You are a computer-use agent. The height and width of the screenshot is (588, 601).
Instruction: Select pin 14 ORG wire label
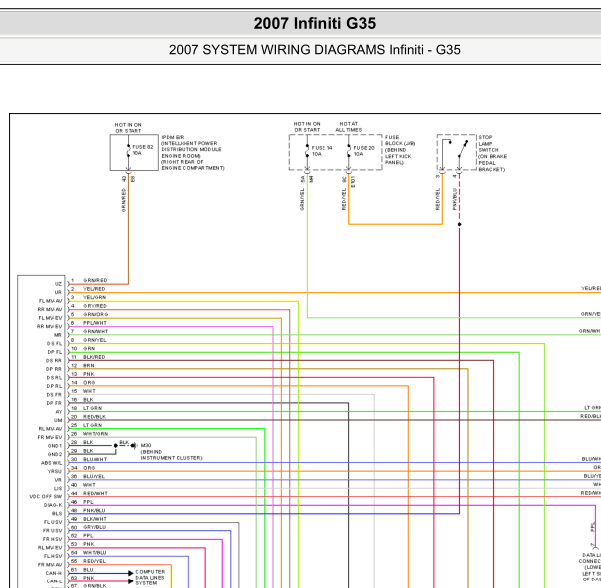89,383
